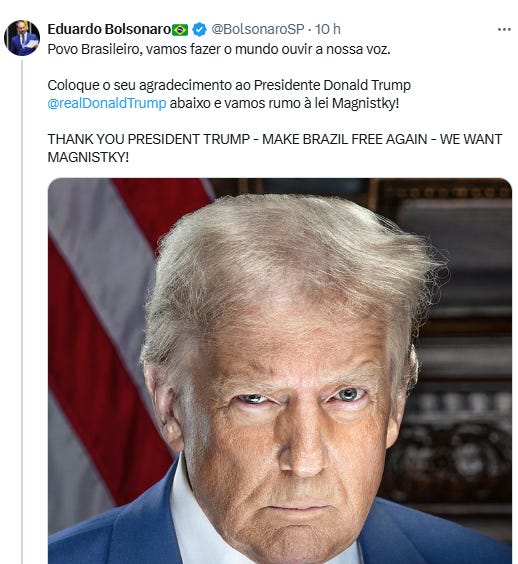
Task: Click "MAKE BRAZIL FREE AGAIN" text
Action: tap(344, 139)
